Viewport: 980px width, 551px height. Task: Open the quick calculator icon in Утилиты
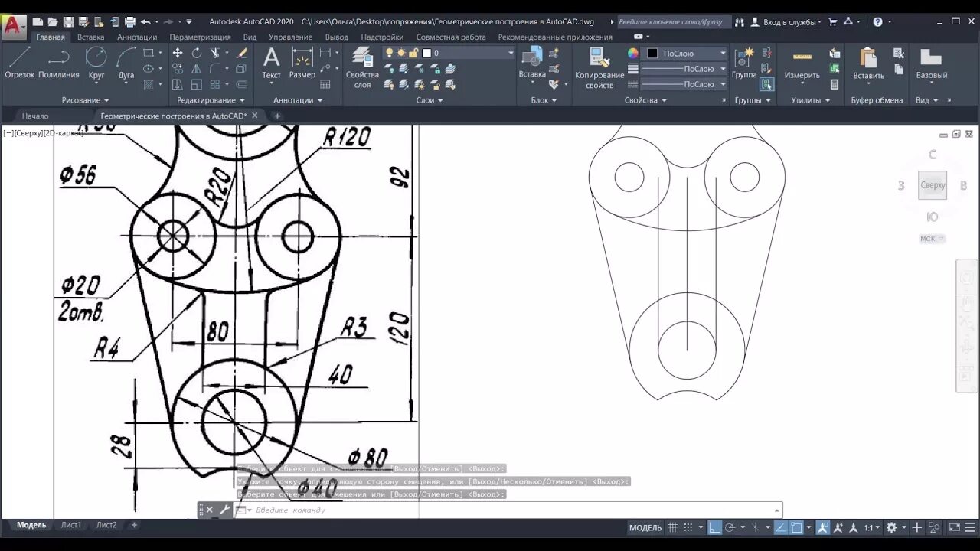click(835, 84)
